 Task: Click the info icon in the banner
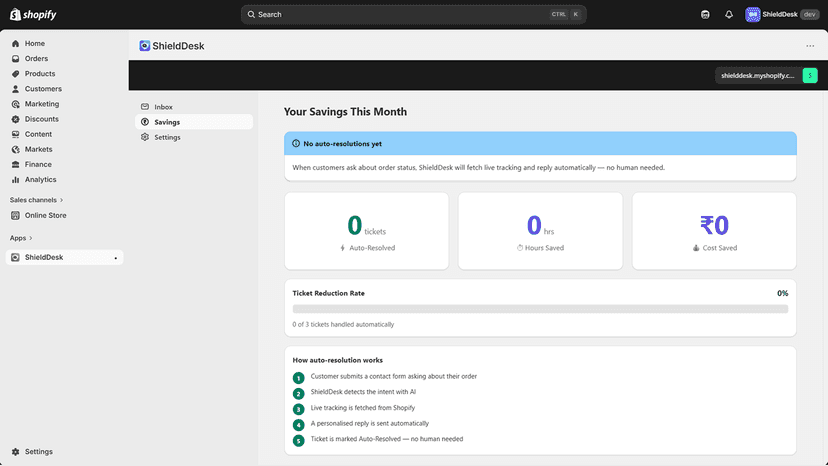tap(296, 144)
